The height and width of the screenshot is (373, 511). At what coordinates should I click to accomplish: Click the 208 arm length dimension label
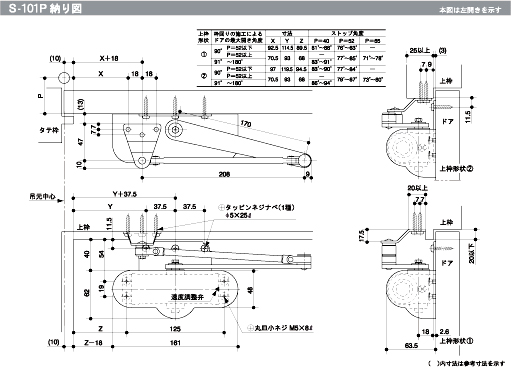click(x=224, y=174)
